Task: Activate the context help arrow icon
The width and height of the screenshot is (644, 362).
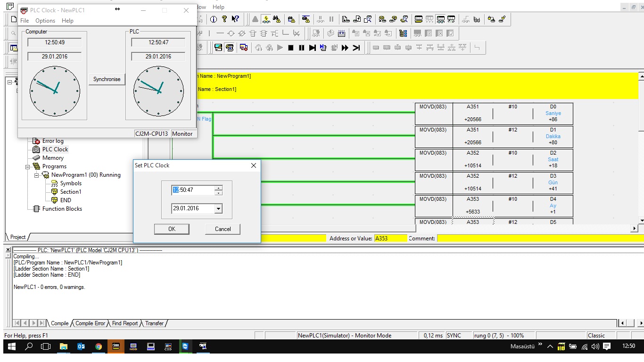Action: click(235, 19)
